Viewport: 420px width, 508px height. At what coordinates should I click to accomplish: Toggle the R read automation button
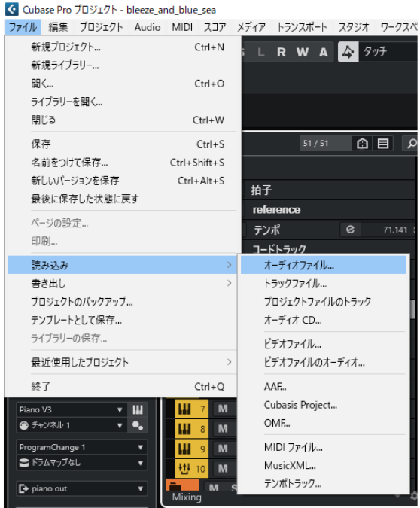click(282, 52)
